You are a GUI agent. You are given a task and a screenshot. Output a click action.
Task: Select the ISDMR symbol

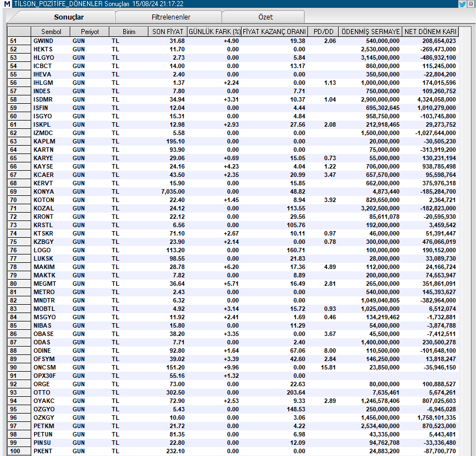coord(43,99)
